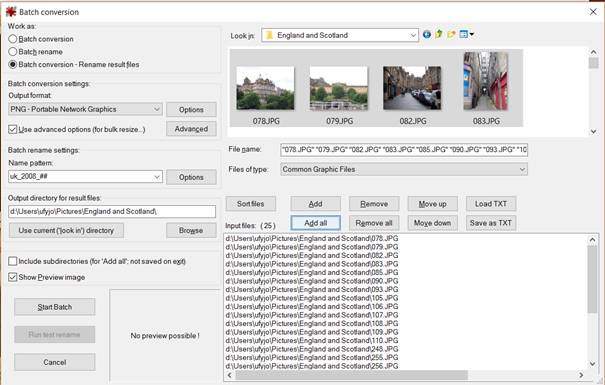
Task: Create a new folder icon
Action: (x=451, y=35)
